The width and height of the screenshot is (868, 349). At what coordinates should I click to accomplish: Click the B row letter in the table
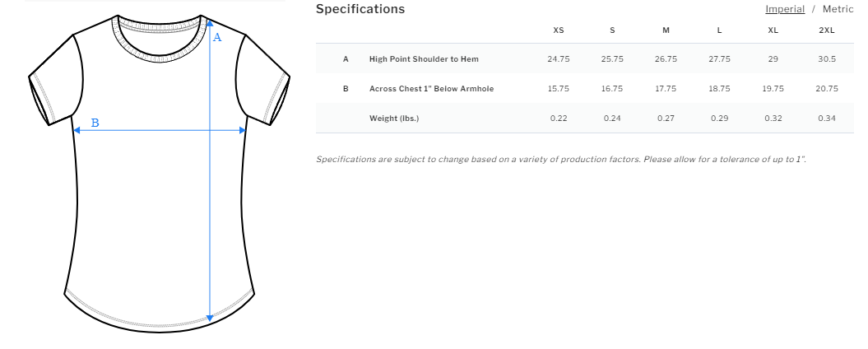[346, 89]
